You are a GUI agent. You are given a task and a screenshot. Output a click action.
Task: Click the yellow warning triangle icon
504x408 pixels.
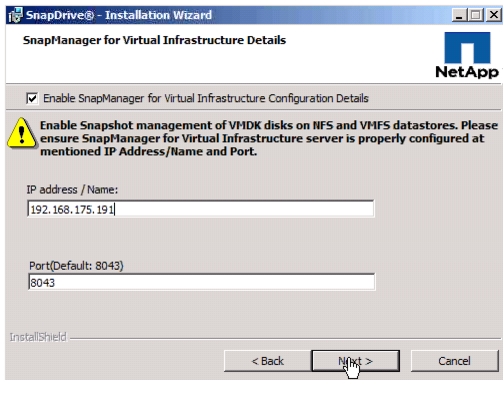22,133
